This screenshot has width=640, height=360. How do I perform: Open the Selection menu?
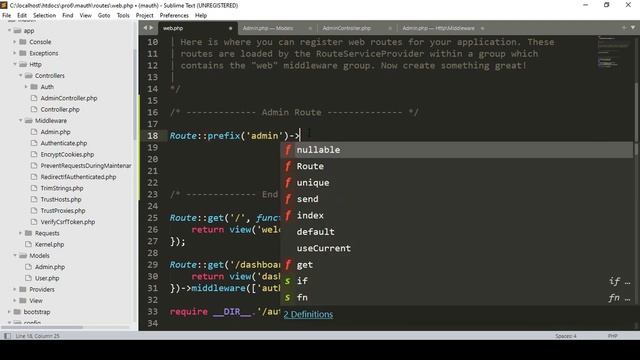(x=44, y=15)
